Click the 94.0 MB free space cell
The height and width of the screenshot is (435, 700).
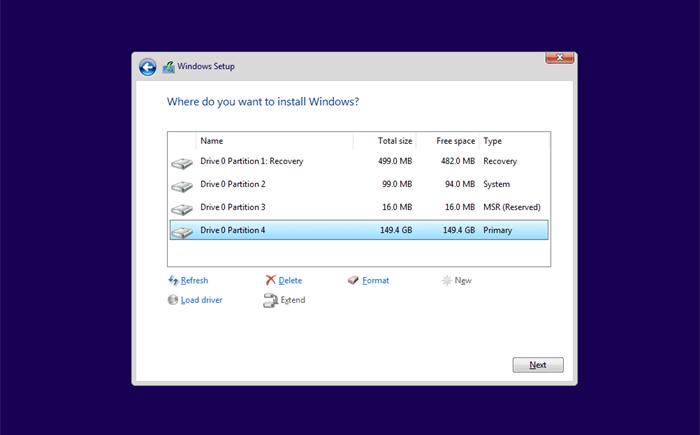[460, 184]
